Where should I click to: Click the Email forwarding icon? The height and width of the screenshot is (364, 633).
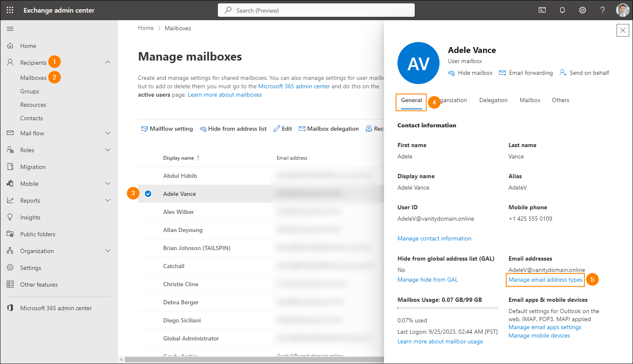(502, 73)
